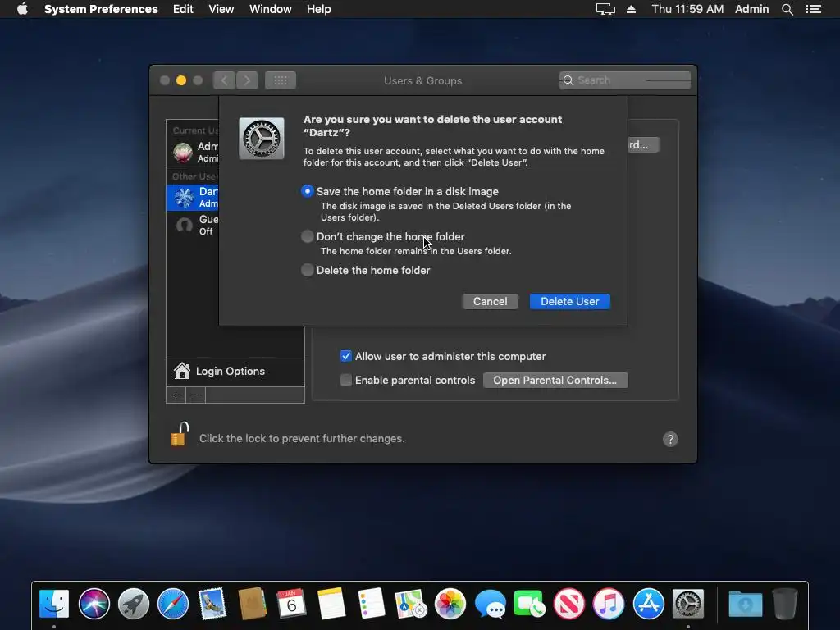
Task: Go back with the left chevron toolbar button
Action: [x=224, y=80]
